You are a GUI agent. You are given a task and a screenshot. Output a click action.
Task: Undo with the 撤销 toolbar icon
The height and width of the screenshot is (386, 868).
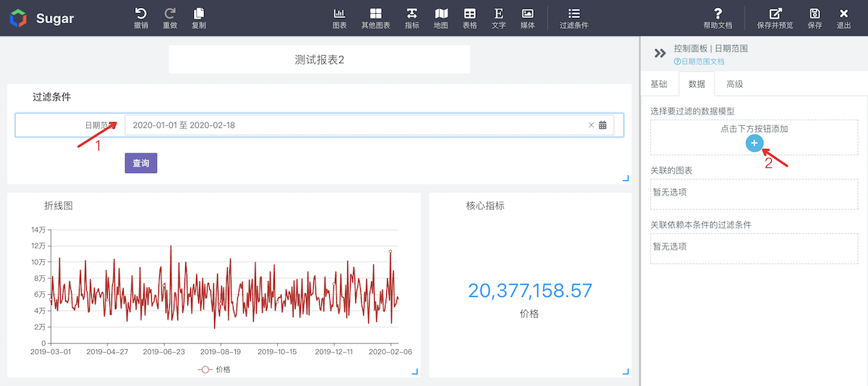click(x=141, y=13)
